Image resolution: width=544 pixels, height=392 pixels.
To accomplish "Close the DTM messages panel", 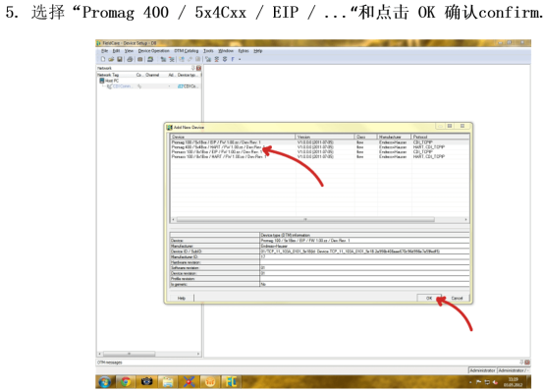I will point(527,363).
